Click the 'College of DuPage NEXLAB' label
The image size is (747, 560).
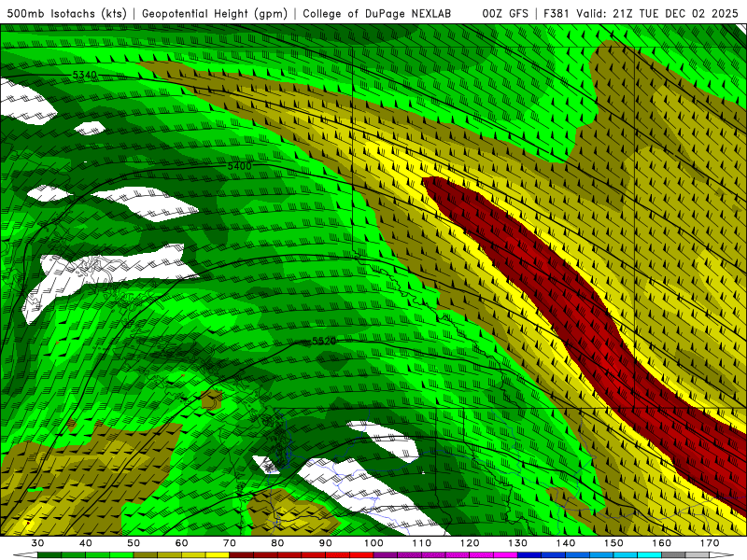click(377, 14)
